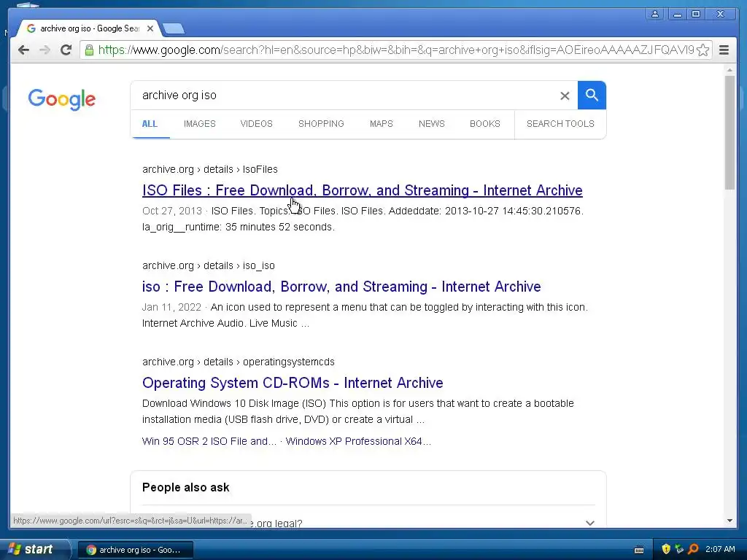The width and height of the screenshot is (747, 560).
Task: Go back with the browser back arrow
Action: click(23, 50)
